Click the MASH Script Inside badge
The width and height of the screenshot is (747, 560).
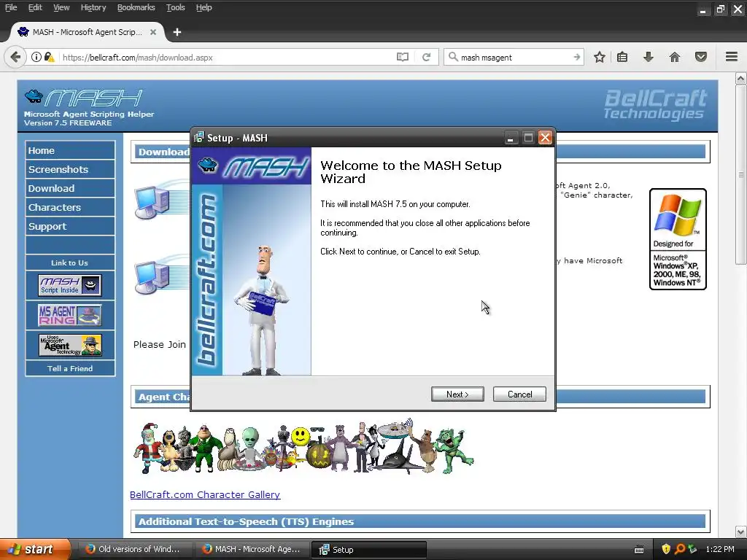(70, 285)
